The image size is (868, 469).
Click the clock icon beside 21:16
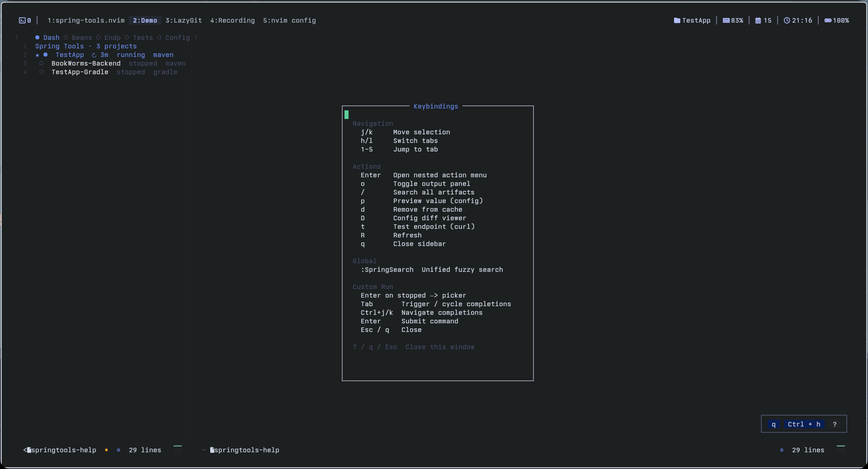787,20
